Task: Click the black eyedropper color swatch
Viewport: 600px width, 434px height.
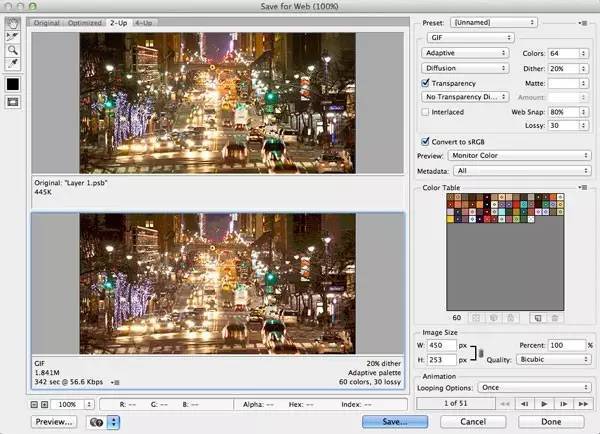Action: (14, 83)
